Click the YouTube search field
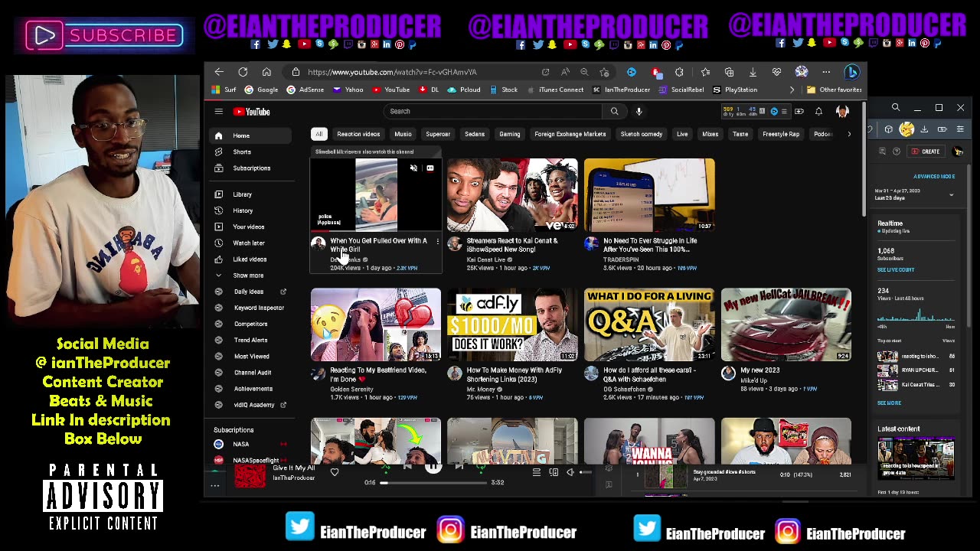The image size is (980, 551). pos(494,112)
